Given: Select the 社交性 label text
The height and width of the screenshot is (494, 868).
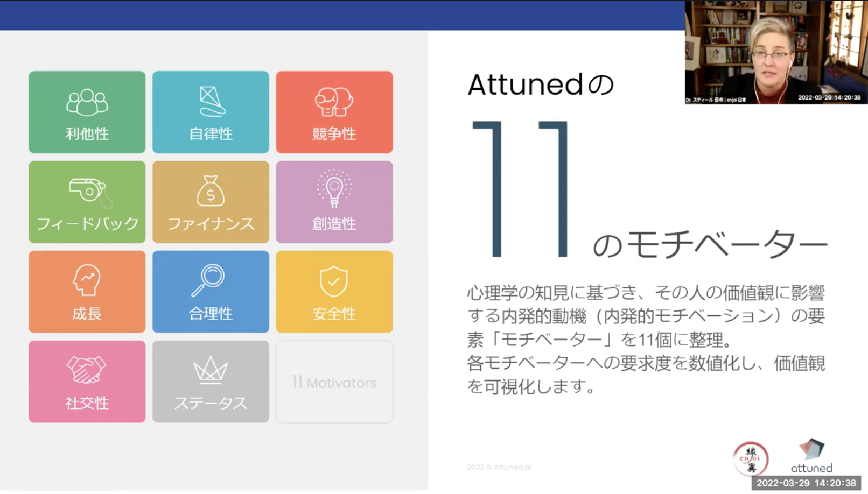Looking at the screenshot, I should (87, 403).
